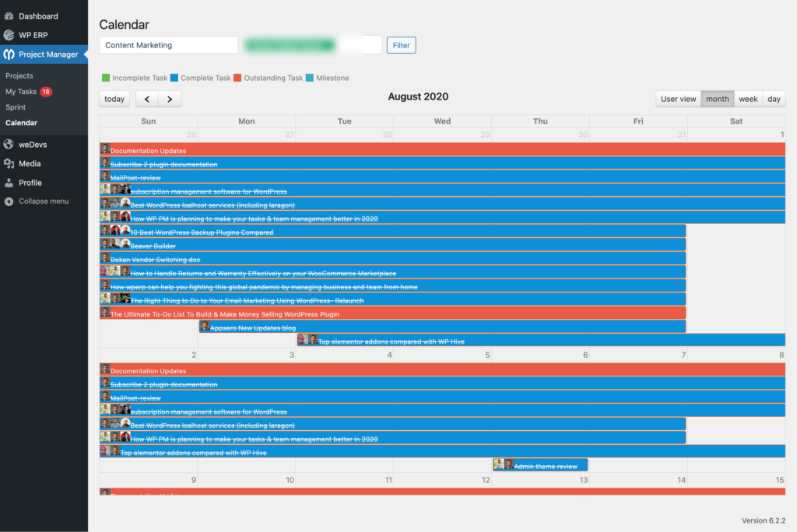This screenshot has width=797, height=532.
Task: Open My Tasks in the sidebar
Action: pos(21,92)
